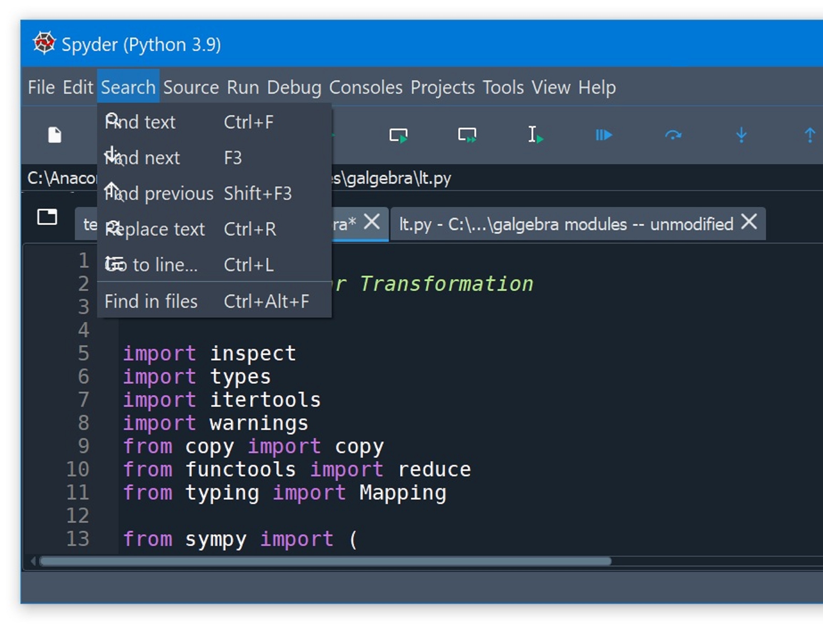Step into the current function
The image size is (823, 644).
pyautogui.click(x=741, y=135)
